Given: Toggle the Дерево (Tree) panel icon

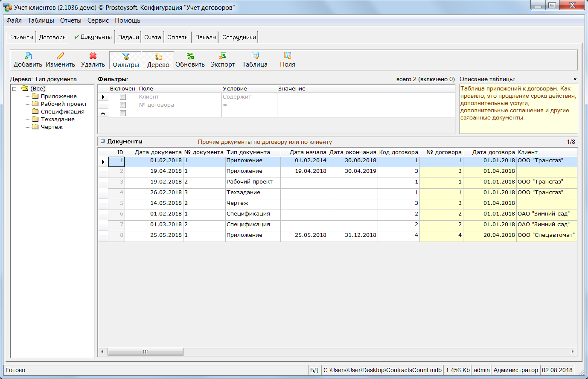Looking at the screenshot, I should pyautogui.click(x=158, y=56).
